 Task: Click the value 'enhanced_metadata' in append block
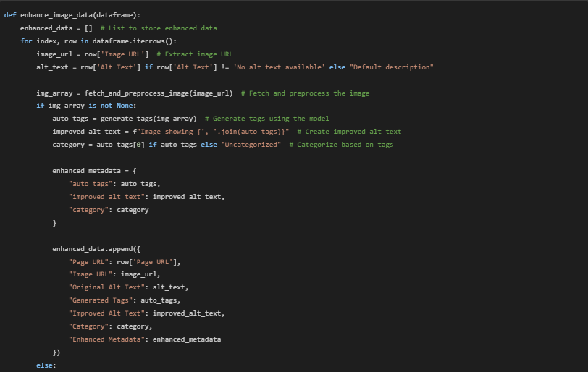(x=187, y=339)
